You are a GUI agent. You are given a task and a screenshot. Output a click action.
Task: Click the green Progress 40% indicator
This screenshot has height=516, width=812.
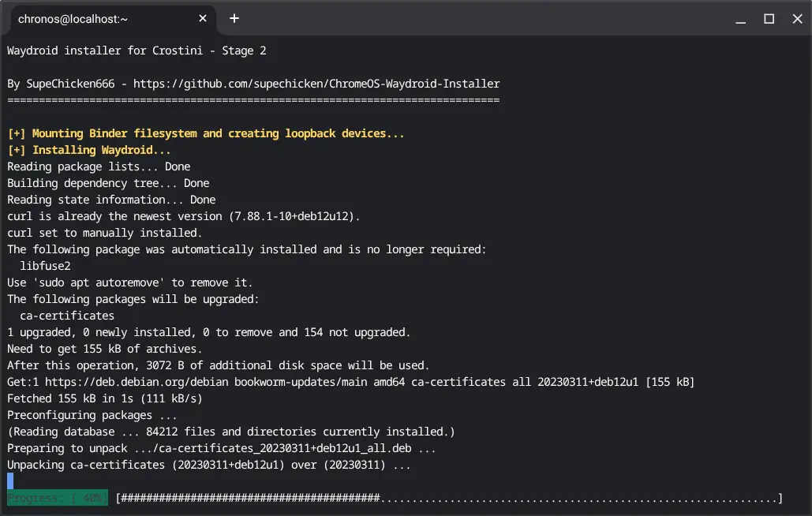[58, 498]
